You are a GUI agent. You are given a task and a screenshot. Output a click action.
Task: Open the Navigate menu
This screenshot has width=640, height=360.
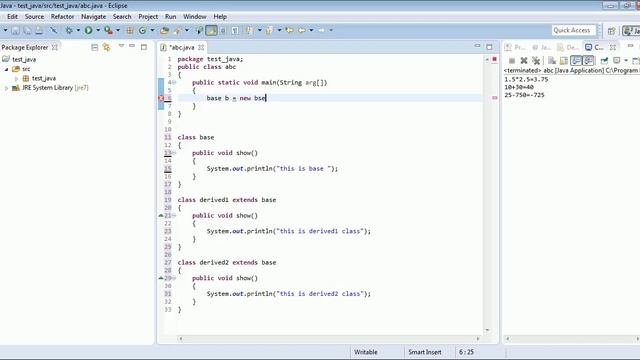pos(93,17)
